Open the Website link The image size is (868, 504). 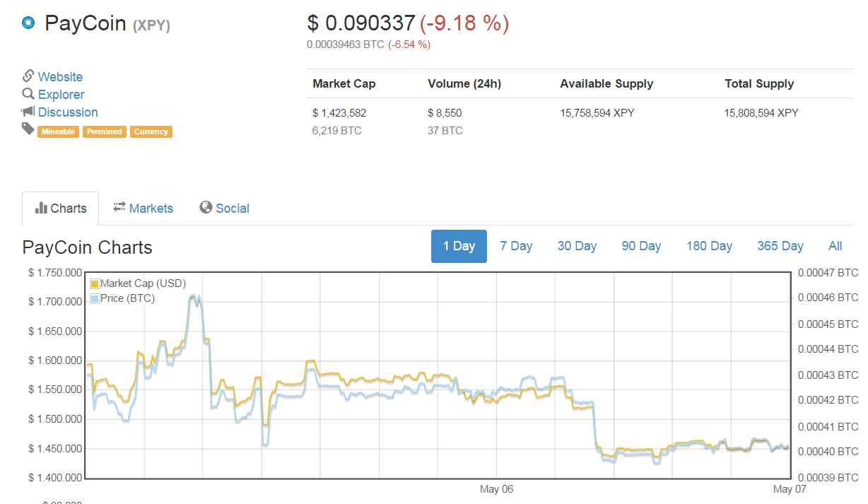point(60,77)
